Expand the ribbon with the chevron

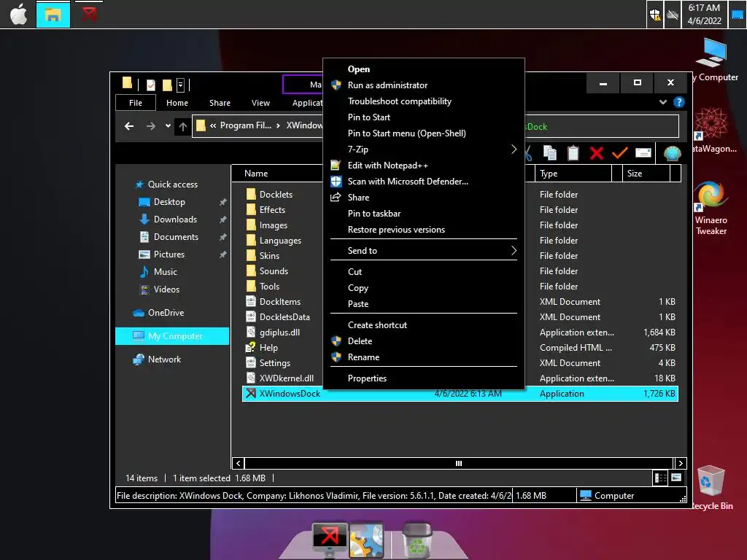coord(662,102)
